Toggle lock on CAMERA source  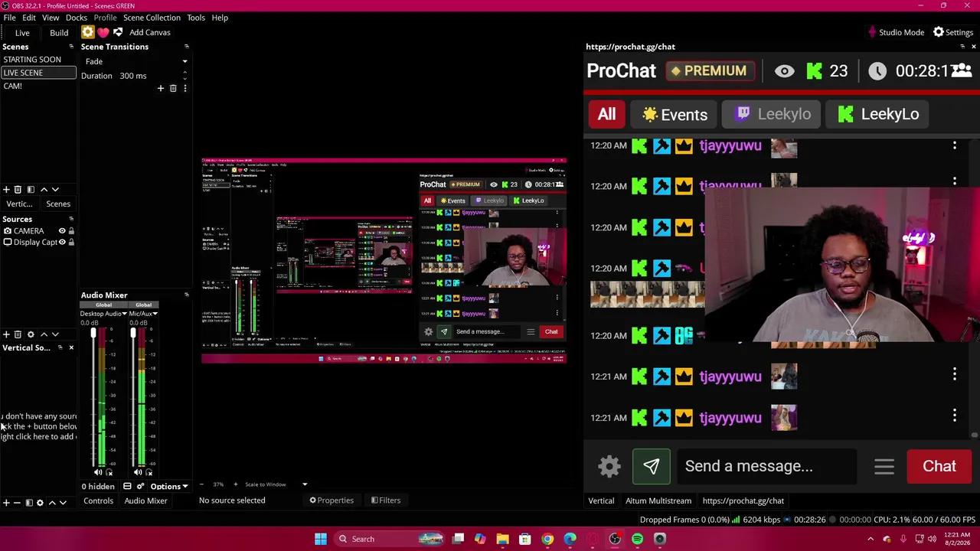tap(71, 230)
